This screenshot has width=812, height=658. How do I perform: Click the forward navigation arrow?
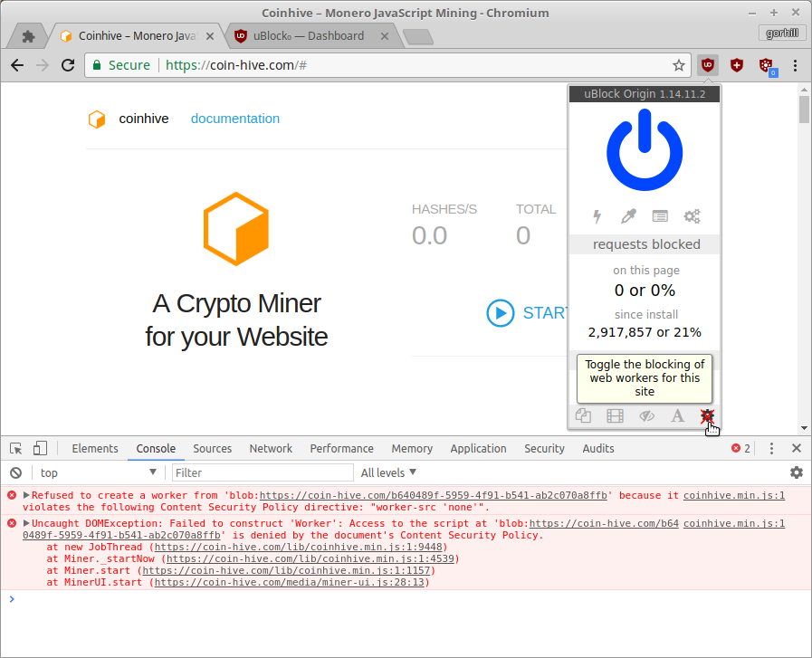click(43, 65)
